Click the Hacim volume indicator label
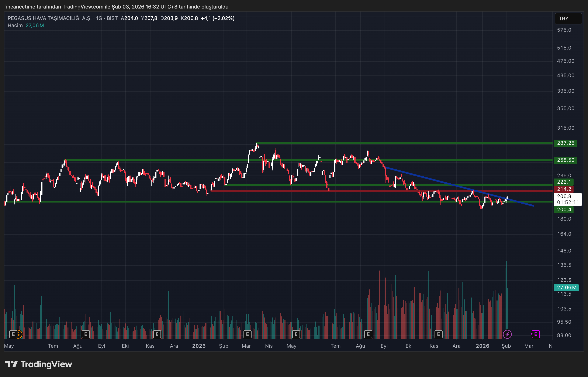 click(x=15, y=26)
